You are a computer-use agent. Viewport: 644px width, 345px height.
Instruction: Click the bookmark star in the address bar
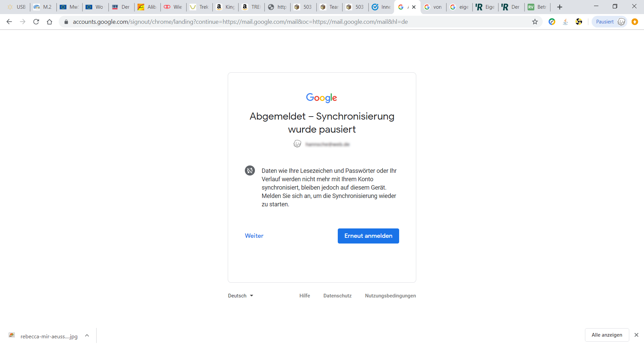(535, 22)
